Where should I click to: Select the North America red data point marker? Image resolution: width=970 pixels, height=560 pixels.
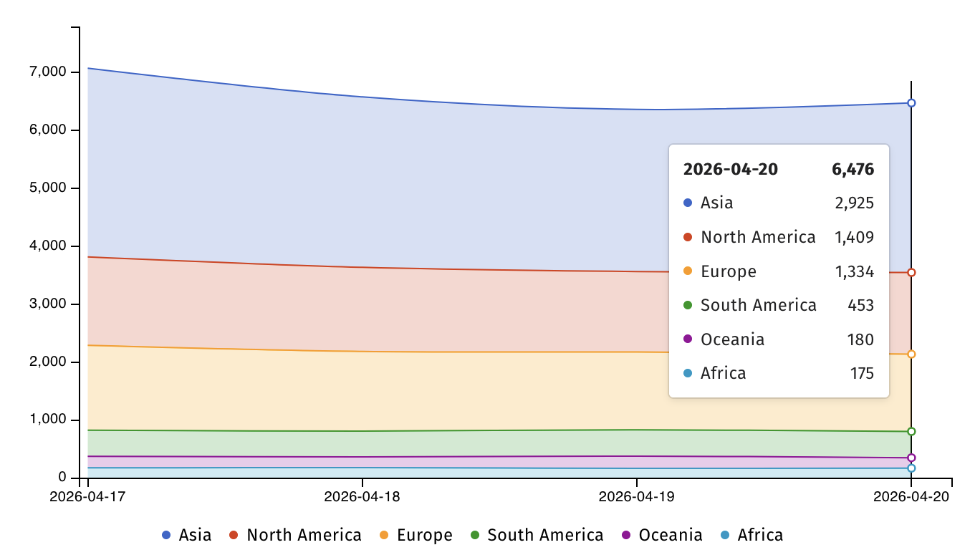(x=911, y=272)
